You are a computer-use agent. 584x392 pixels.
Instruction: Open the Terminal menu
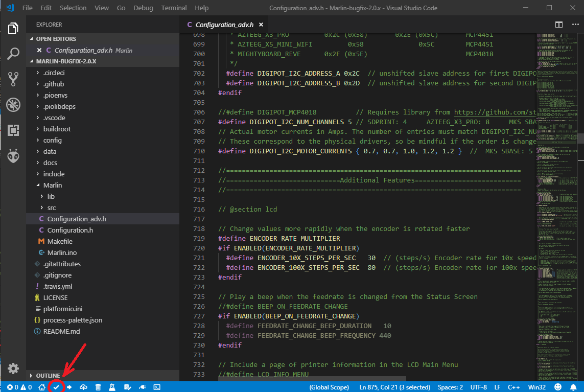click(x=174, y=8)
